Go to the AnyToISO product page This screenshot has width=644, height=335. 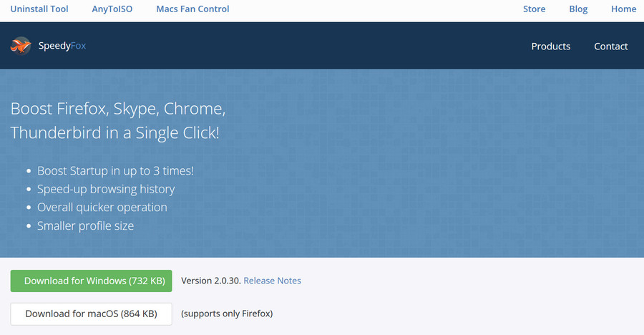[x=112, y=9]
